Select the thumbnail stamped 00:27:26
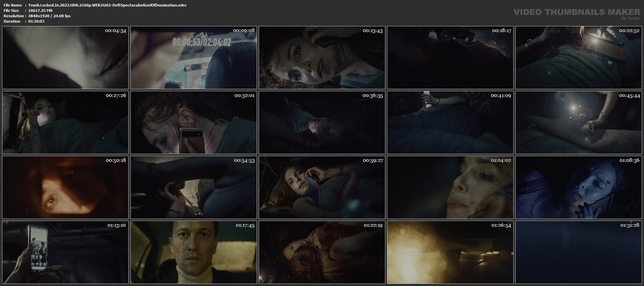This screenshot has height=286, width=644. coord(65,122)
